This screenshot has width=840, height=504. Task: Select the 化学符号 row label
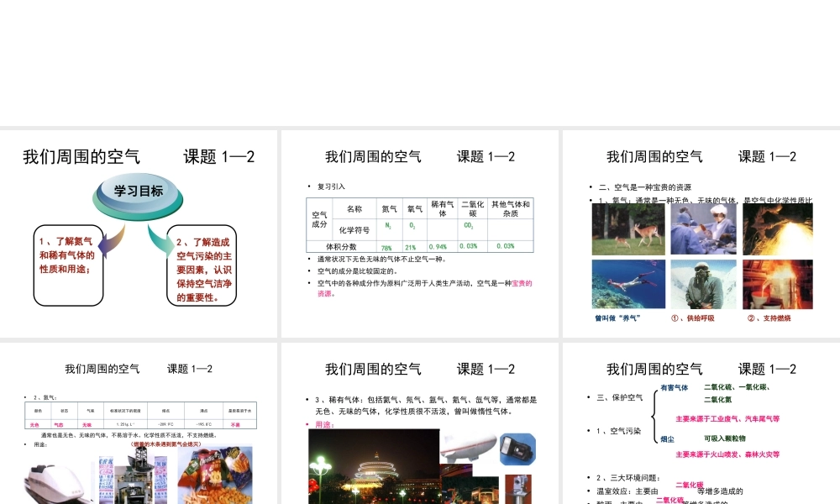tap(354, 230)
